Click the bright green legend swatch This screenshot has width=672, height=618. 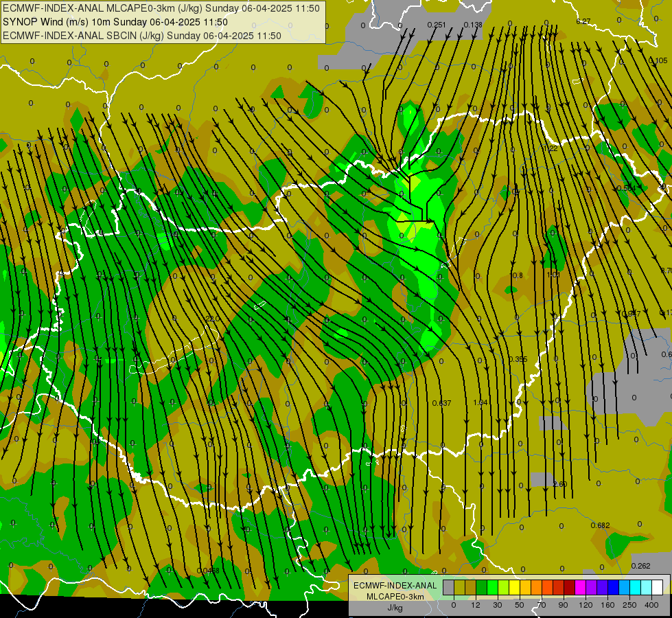493,587
